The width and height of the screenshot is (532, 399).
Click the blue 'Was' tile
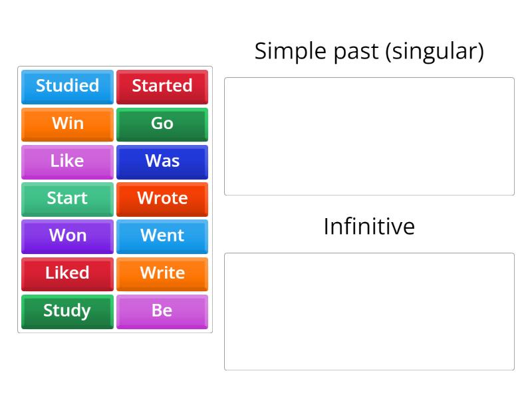click(162, 161)
